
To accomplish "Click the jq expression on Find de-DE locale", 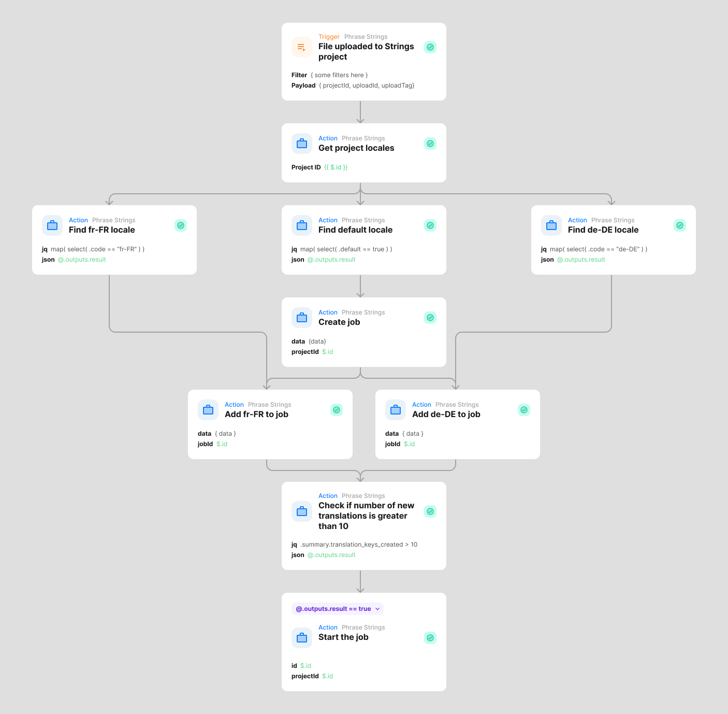I will pos(598,249).
